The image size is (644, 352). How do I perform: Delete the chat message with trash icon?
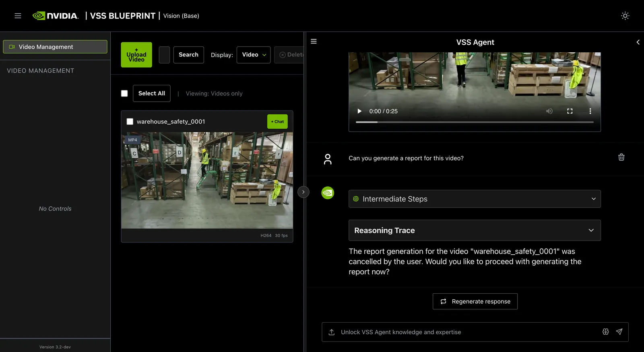(x=621, y=157)
